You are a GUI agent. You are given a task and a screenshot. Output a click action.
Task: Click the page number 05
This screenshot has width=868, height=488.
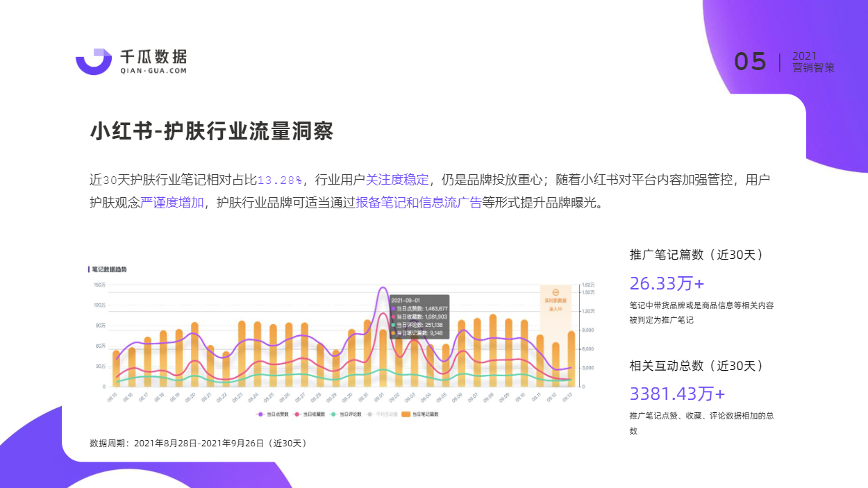coord(751,62)
